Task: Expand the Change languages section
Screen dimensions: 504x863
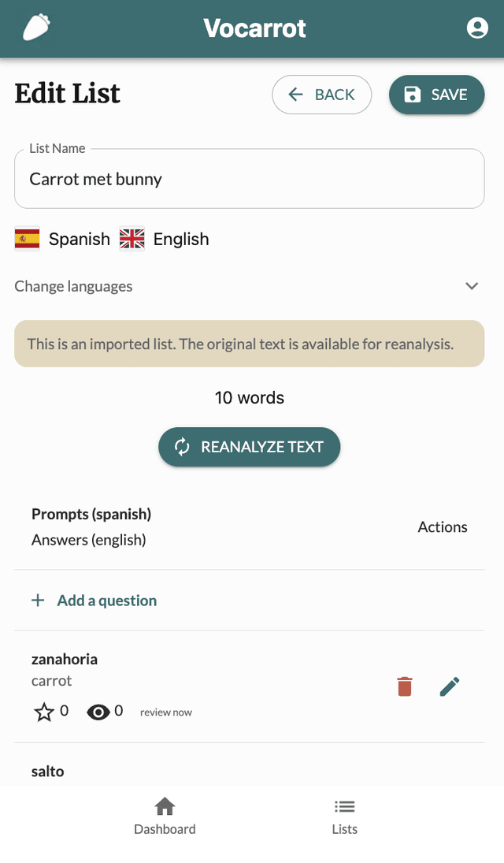Action: click(x=73, y=286)
